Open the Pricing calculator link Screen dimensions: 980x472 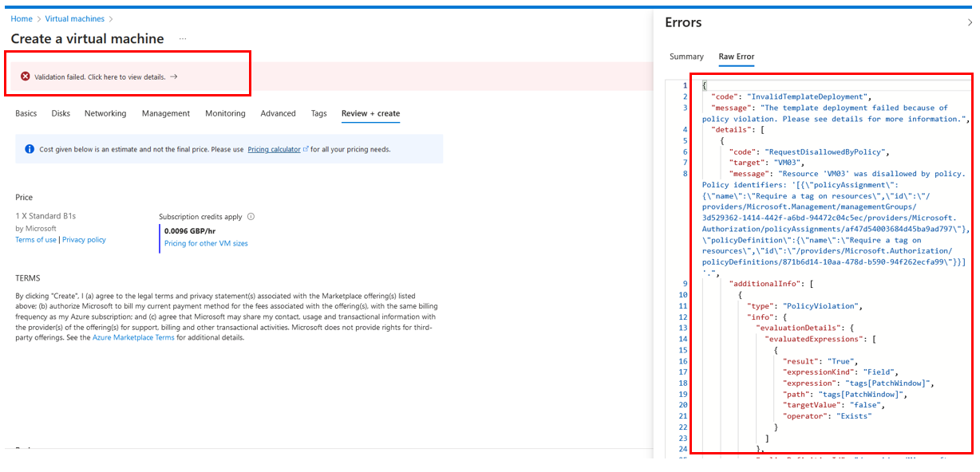tap(274, 149)
